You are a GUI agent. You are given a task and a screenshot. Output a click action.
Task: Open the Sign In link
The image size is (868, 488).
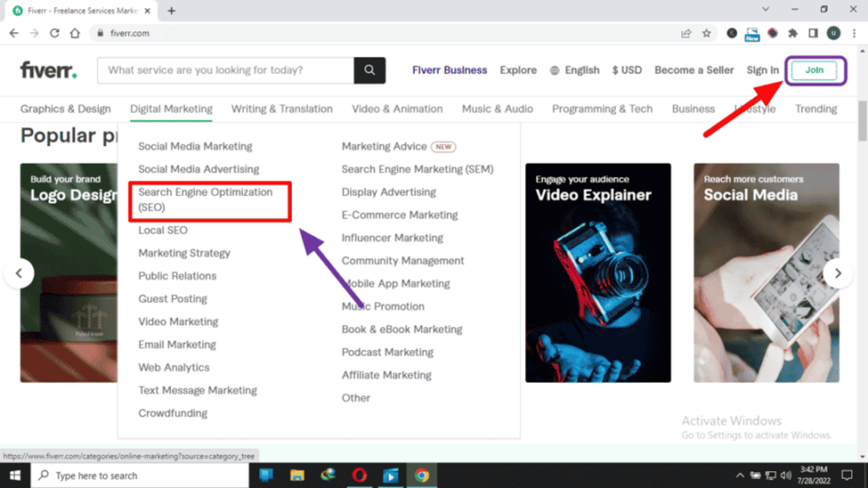tap(762, 70)
